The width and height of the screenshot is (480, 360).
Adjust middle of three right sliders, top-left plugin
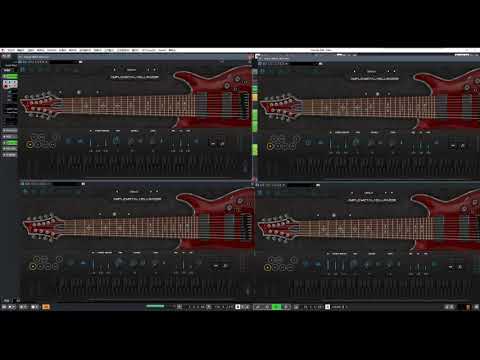pos(180,143)
